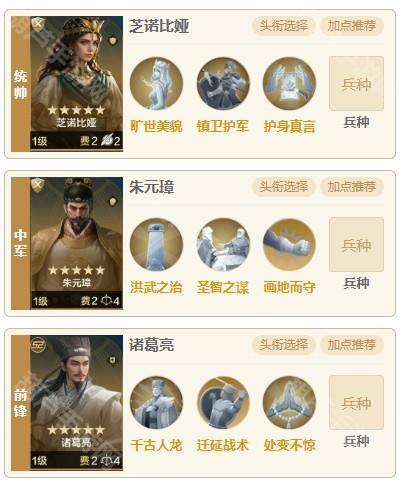Open the 诸葛亮 hero portrait card
Screen dimensions: 405x485
[x=77, y=403]
